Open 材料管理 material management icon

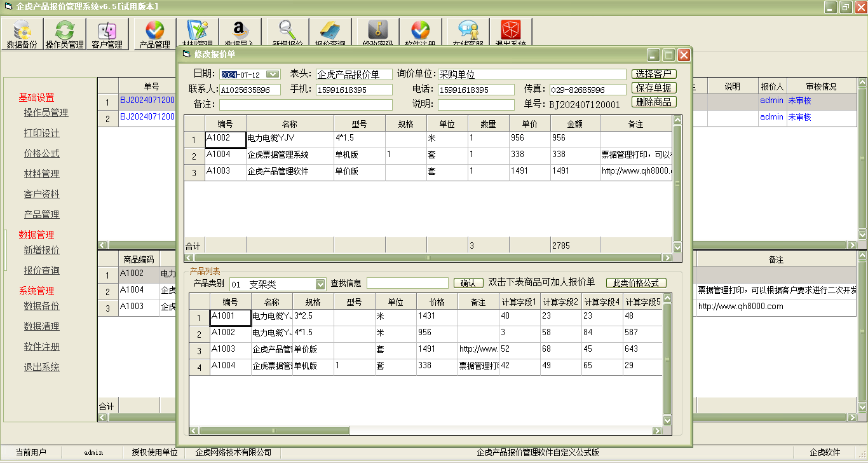pos(197,32)
